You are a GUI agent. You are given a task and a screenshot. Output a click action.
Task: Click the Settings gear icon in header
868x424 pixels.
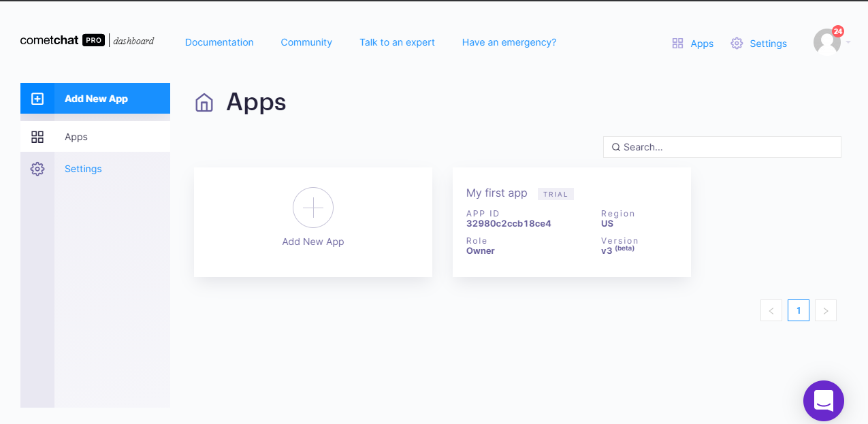[x=737, y=44]
